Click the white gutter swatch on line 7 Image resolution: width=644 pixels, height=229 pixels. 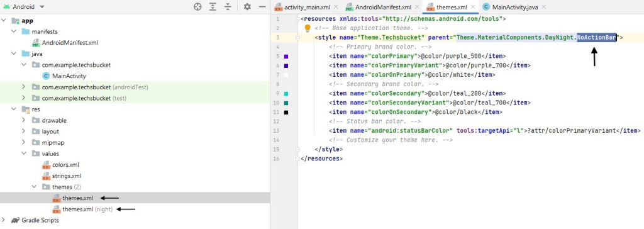286,75
